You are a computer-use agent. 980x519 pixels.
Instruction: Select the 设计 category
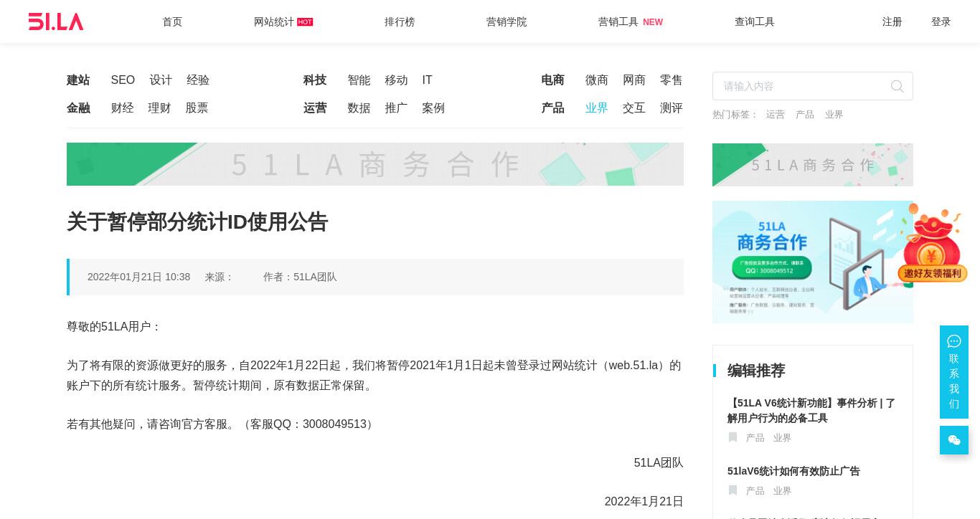pos(161,80)
